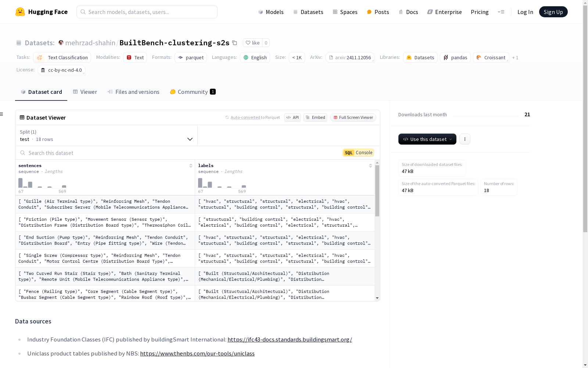Open the SQL Console
588x368 pixels.
pyautogui.click(x=358, y=153)
